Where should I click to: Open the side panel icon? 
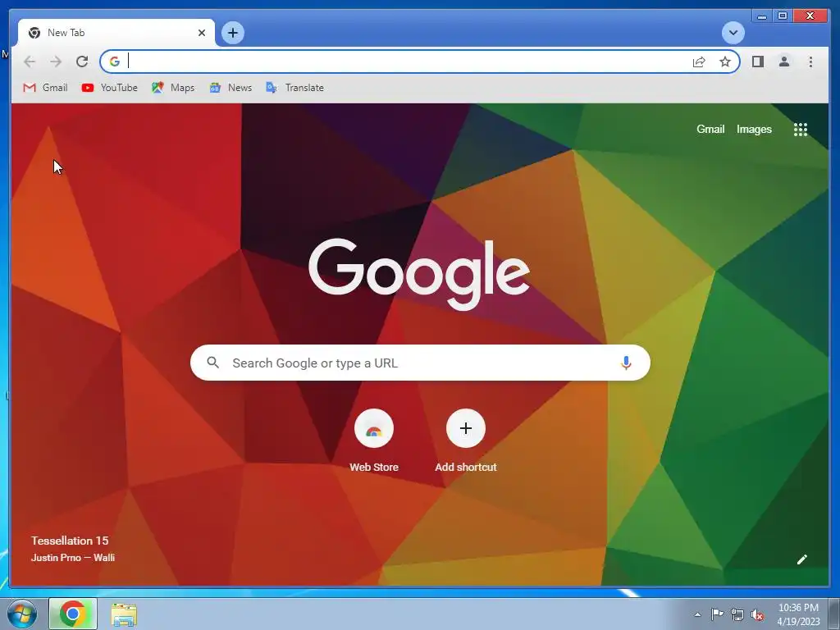click(x=757, y=62)
